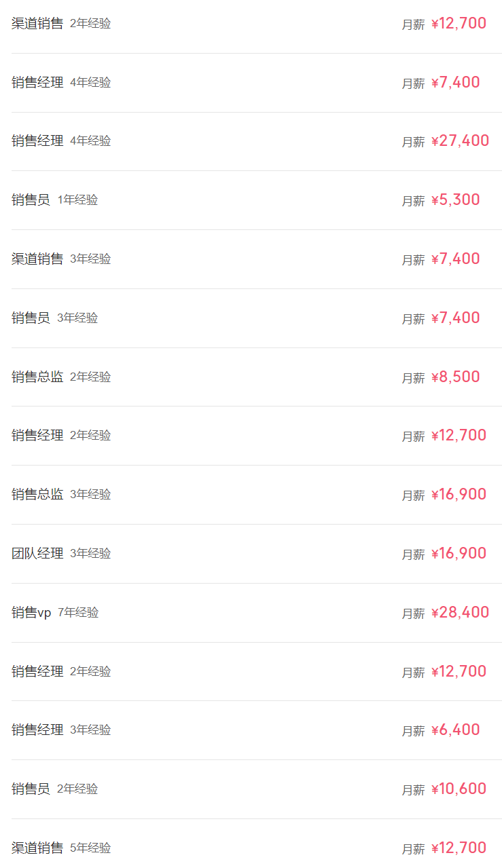Open the 渠道销售 2年经验 entry
Screen dimensions: 502x868
coord(37,24)
